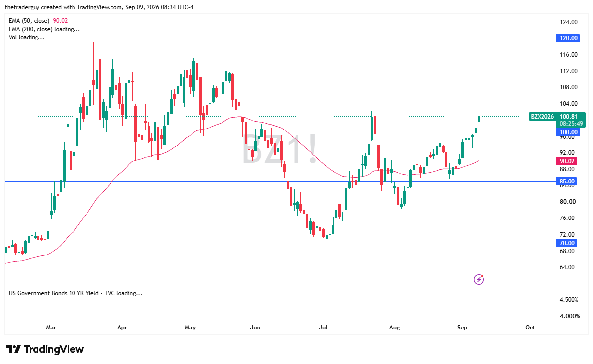
Task: Click the 104.00 price axis label
Action: 569,104
